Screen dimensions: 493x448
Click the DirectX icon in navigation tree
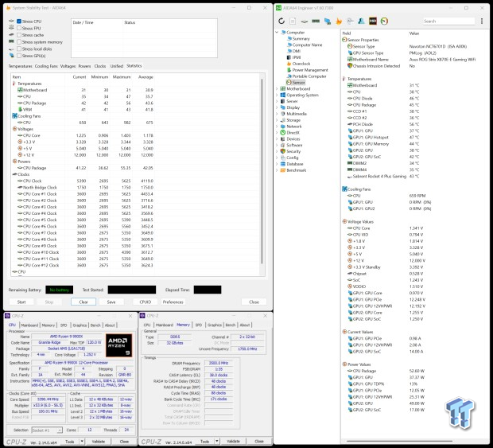282,132
